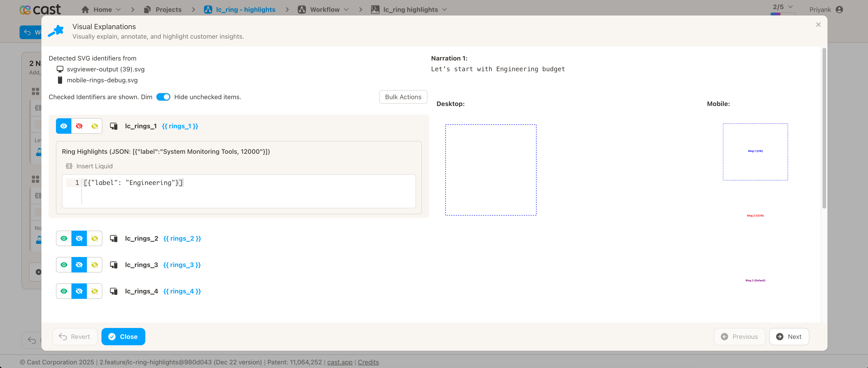Expand the Home dropdown chevron

118,9
